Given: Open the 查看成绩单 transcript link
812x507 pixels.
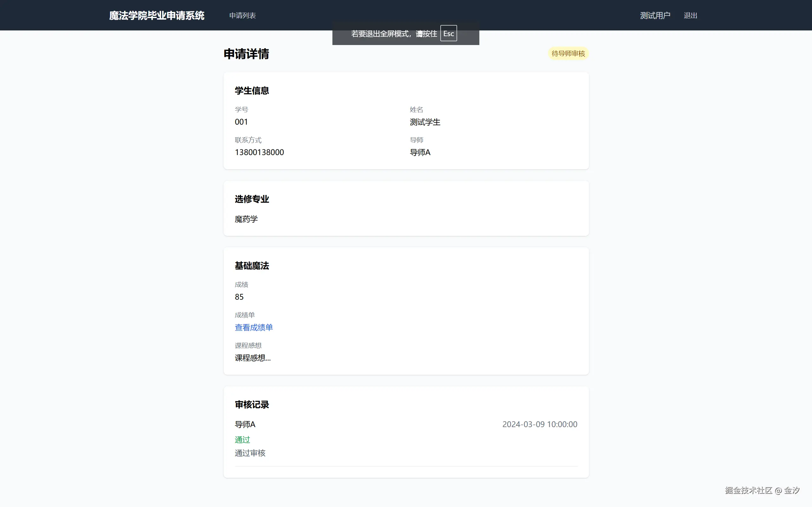Looking at the screenshot, I should [253, 327].
